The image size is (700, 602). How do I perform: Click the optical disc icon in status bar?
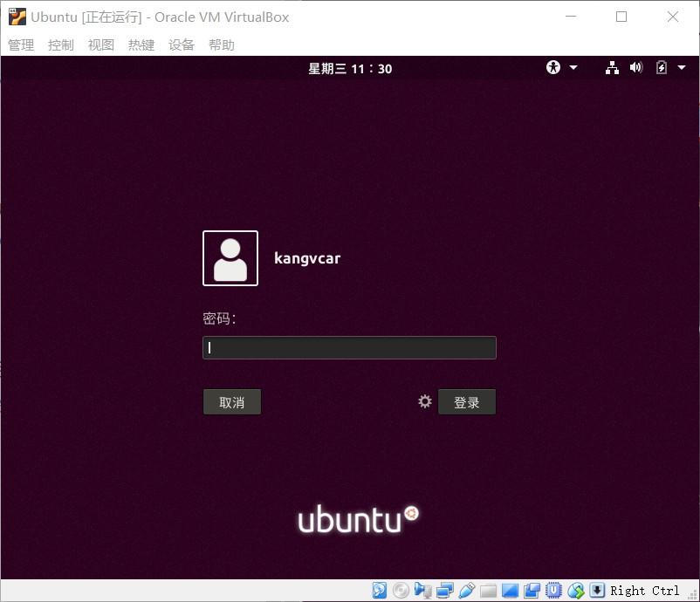point(401,591)
